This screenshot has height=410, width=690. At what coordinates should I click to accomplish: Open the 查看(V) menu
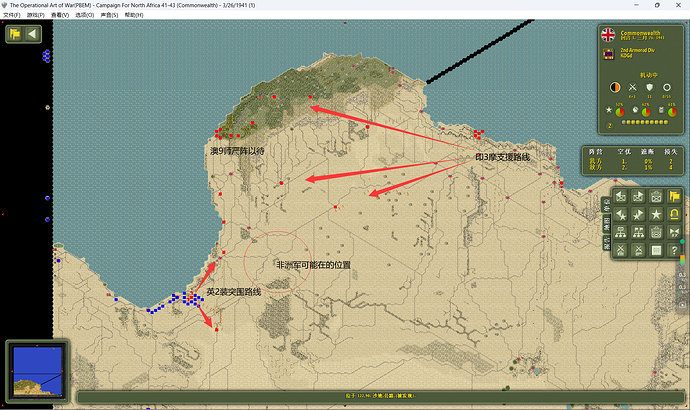click(60, 15)
